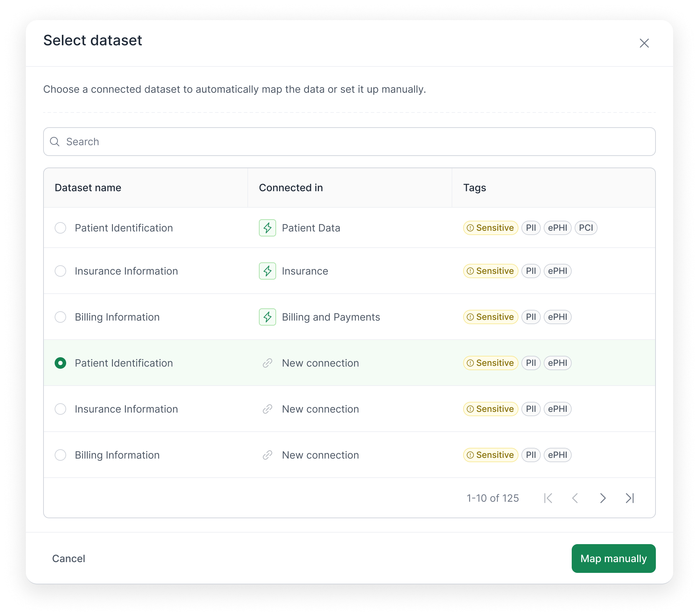Select Insurance Information connected in Insurance

click(60, 271)
